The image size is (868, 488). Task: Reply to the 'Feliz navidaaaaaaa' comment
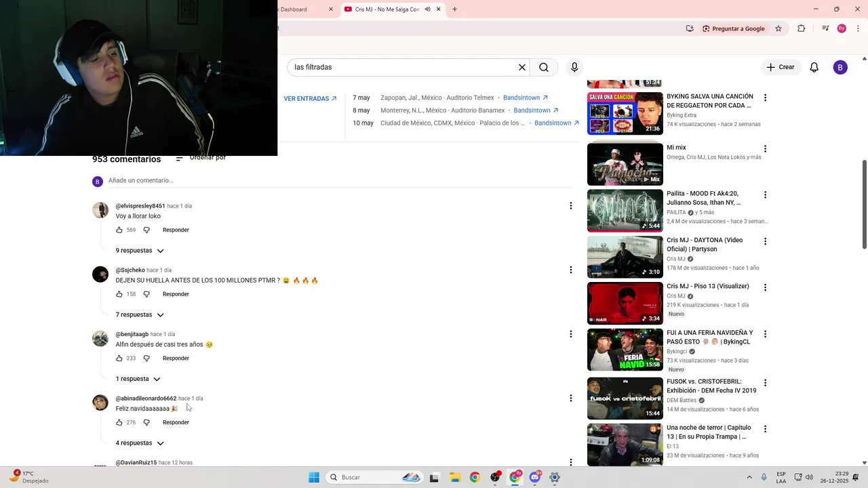tap(176, 422)
